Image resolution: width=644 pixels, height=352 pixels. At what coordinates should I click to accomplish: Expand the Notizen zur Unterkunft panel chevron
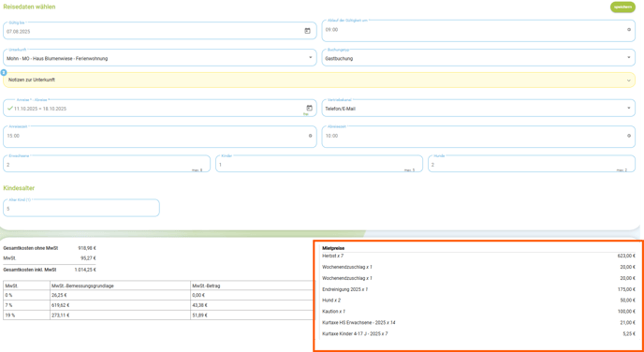628,81
